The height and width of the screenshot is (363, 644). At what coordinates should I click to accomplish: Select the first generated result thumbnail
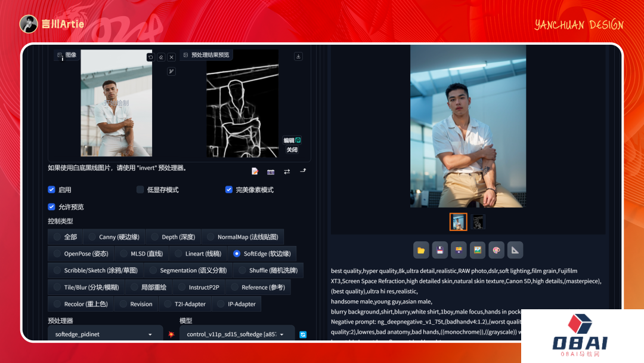(x=459, y=222)
